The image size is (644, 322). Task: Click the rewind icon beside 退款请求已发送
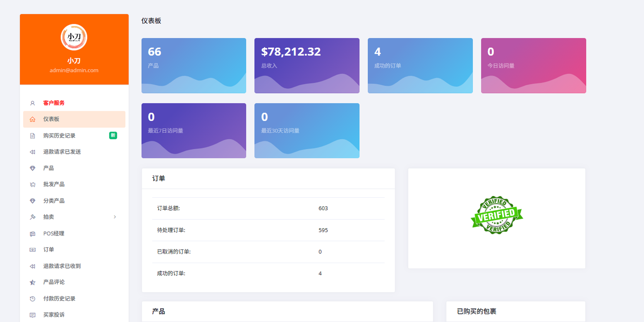coord(33,152)
